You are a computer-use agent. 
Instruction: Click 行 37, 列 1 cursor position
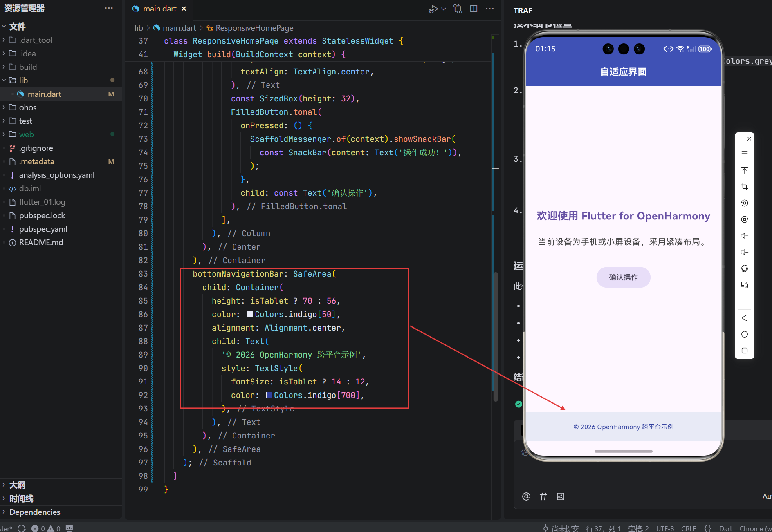603,528
